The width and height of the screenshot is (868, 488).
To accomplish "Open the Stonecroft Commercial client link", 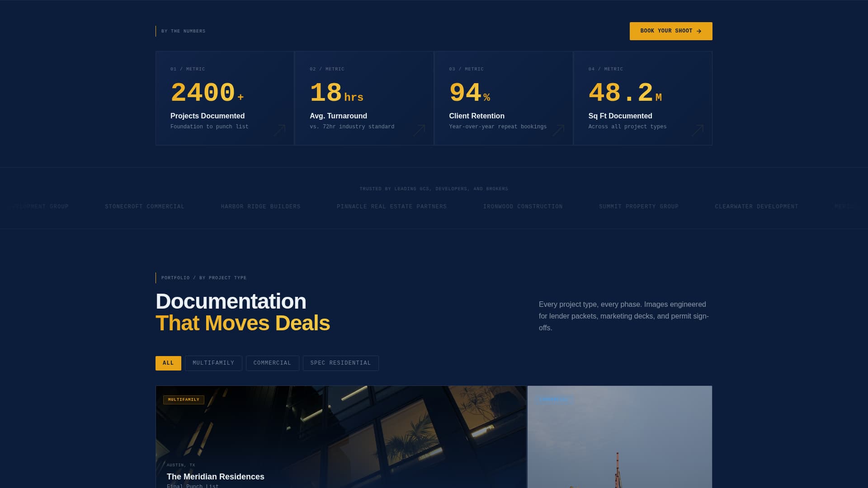I will pyautogui.click(x=144, y=206).
